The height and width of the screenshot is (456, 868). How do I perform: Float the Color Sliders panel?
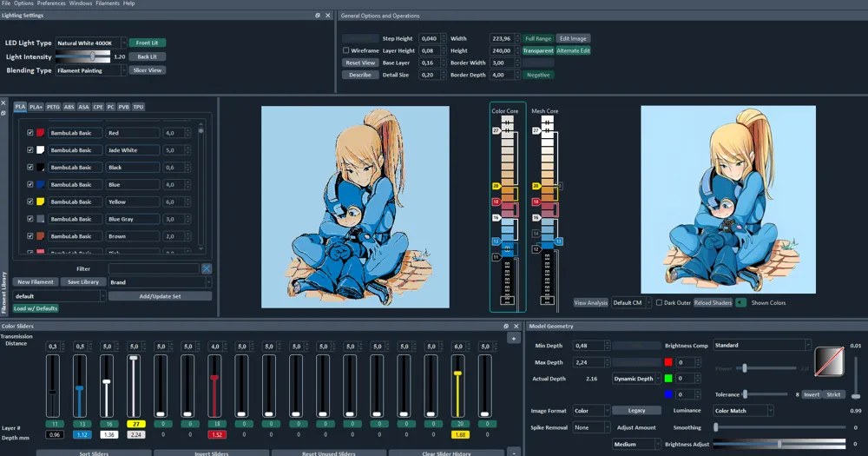coord(506,327)
